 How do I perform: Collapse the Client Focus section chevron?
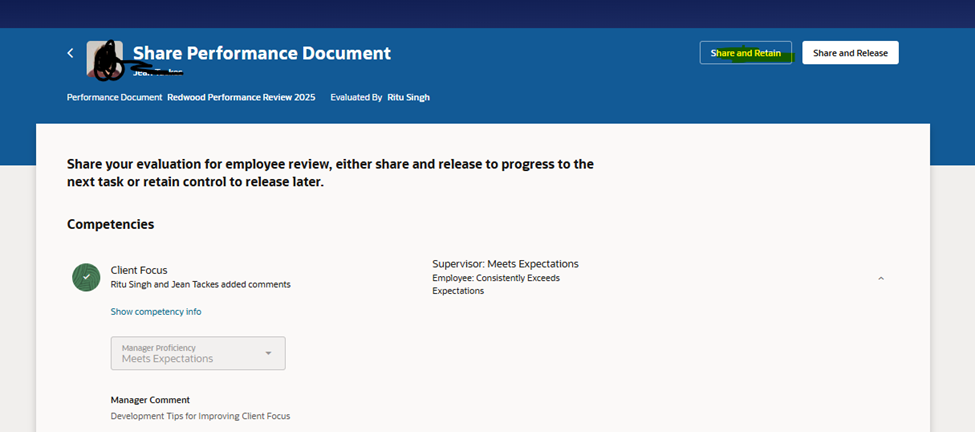click(880, 278)
